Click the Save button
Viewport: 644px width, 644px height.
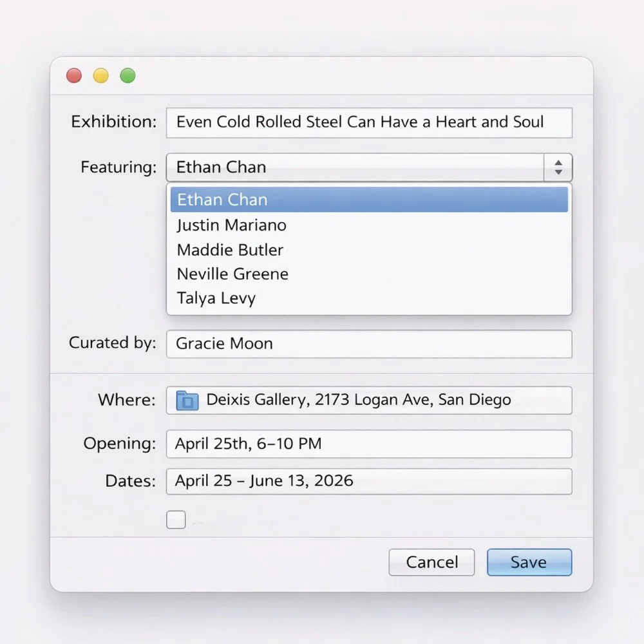pyautogui.click(x=529, y=562)
